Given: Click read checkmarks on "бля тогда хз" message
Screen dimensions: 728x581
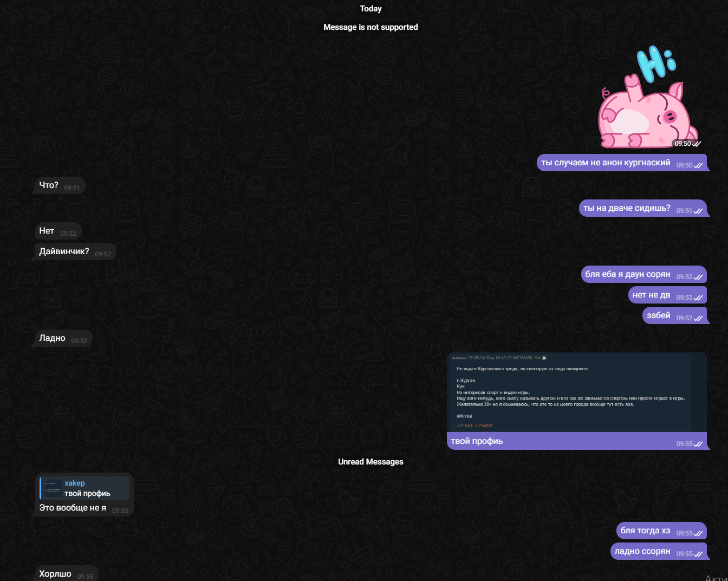Looking at the screenshot, I should pyautogui.click(x=698, y=533).
